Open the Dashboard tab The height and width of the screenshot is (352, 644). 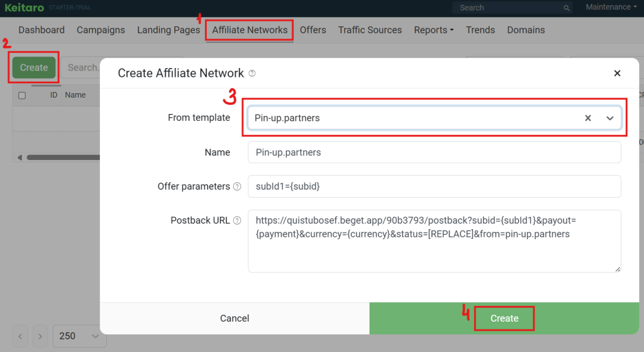click(42, 30)
